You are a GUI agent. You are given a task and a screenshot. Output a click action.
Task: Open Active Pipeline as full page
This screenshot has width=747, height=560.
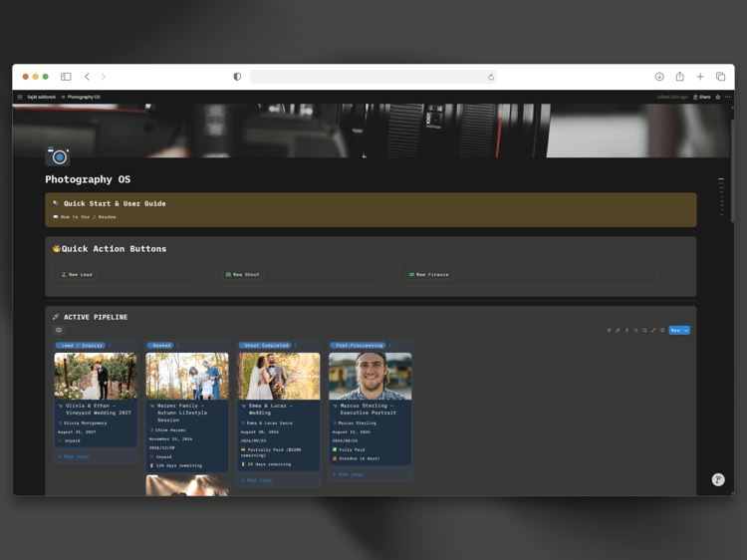pos(653,330)
